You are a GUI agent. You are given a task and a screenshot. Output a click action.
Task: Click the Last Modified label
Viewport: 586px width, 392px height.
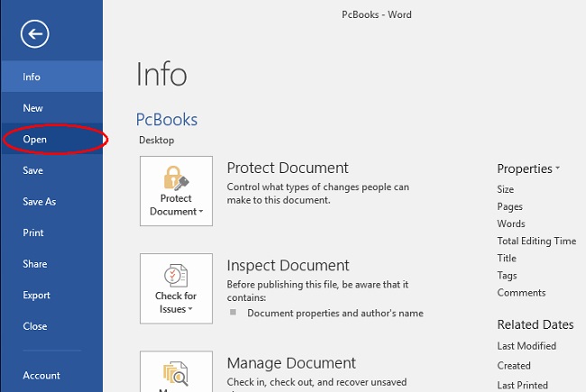tap(526, 346)
